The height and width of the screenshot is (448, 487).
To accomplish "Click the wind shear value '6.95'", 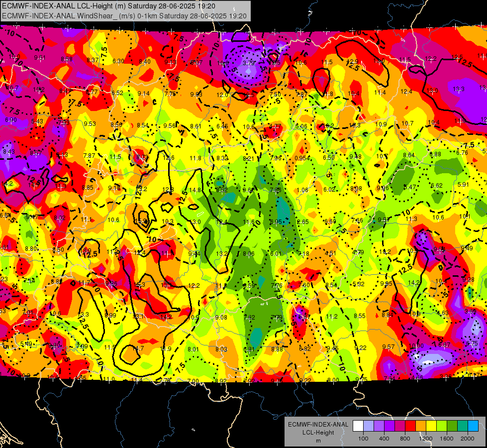I will 276,222.
